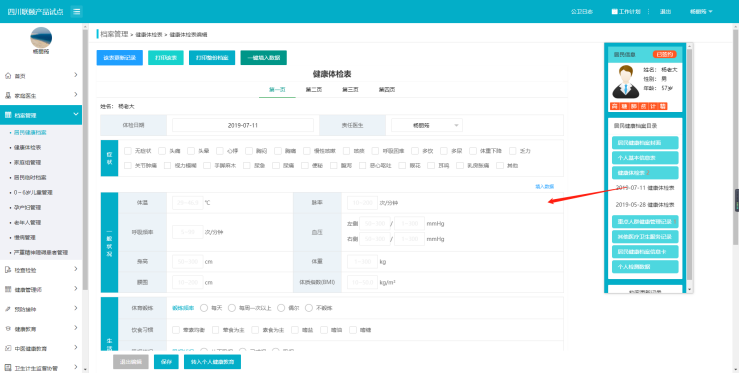Open 老年人管理 in the sidebar submenu
Viewport: 740px width, 374px height.
pyautogui.click(x=27, y=222)
